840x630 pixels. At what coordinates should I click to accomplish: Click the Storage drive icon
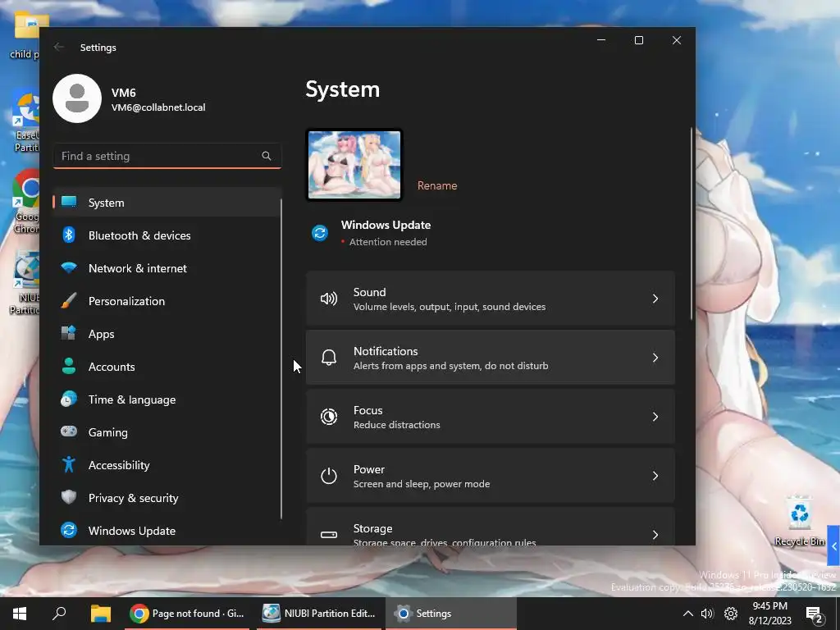point(328,534)
